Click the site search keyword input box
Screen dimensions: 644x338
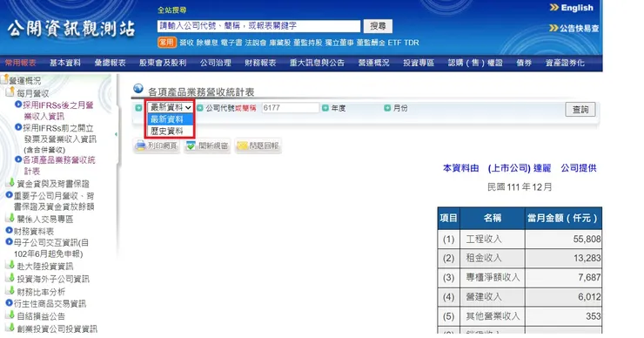pos(258,26)
